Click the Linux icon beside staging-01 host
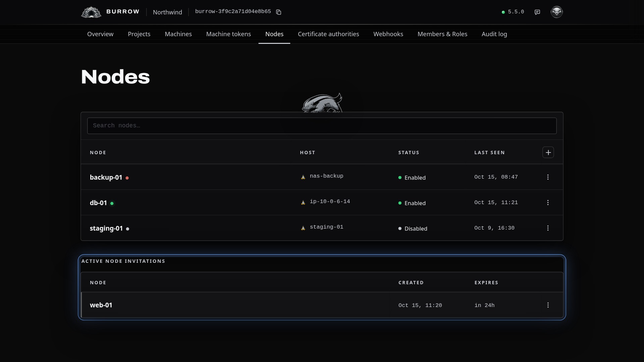Viewport: 644px width, 362px height. (303, 228)
